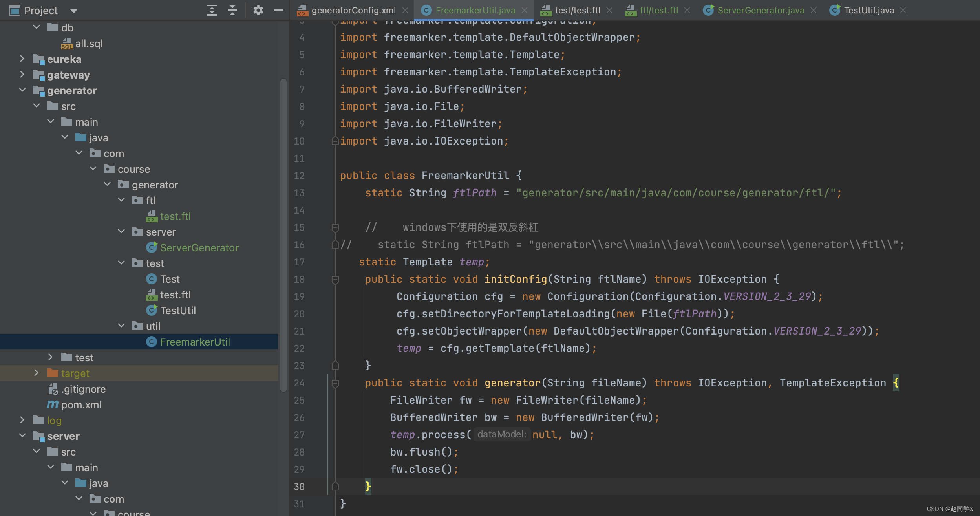Expand the target folder
The image size is (980, 516).
(36, 373)
